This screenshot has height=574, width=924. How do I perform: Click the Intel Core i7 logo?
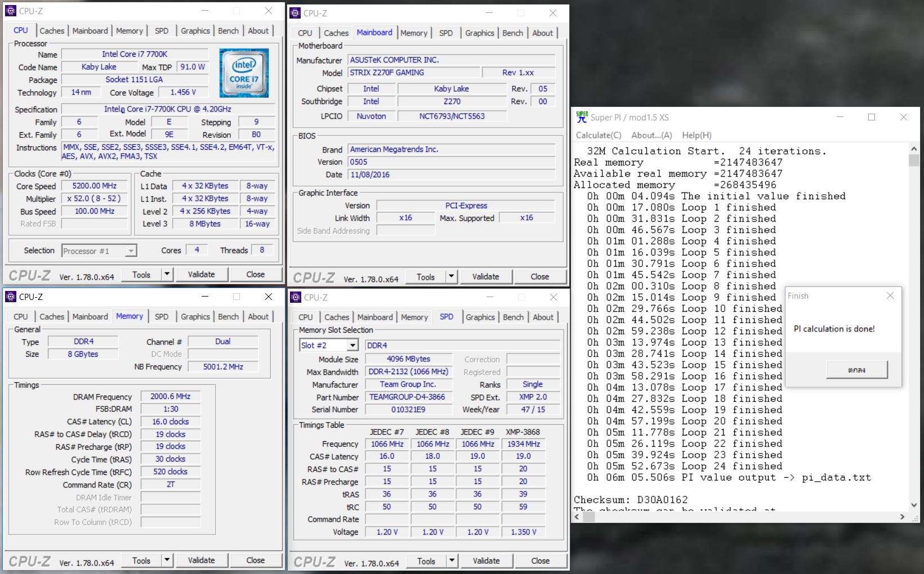(244, 73)
